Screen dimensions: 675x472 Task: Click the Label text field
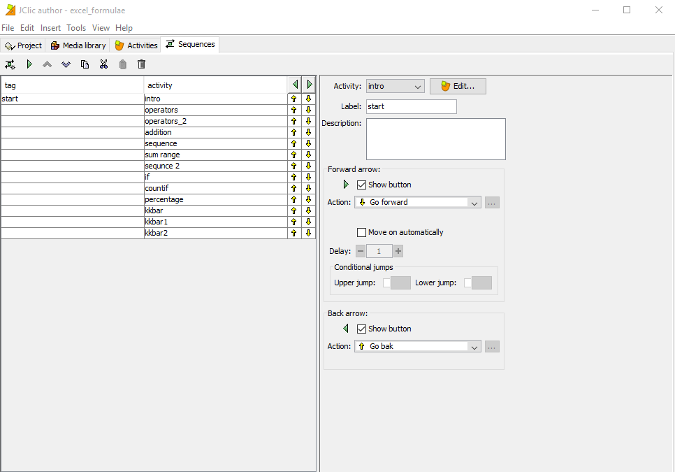tap(411, 106)
